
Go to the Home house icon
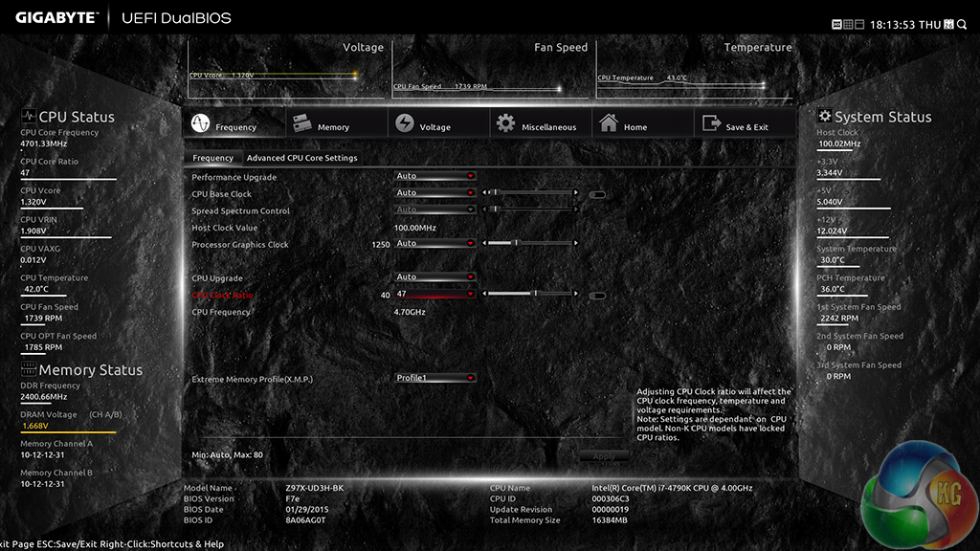pyautogui.click(x=608, y=122)
